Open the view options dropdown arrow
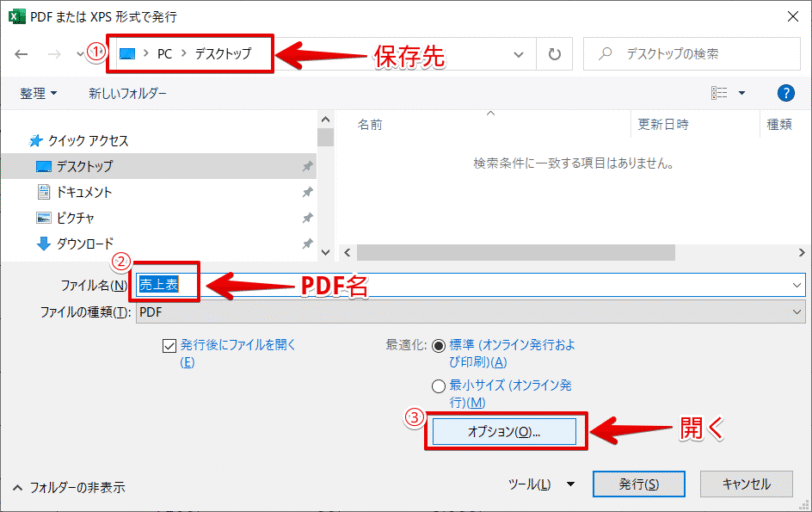 pyautogui.click(x=742, y=93)
